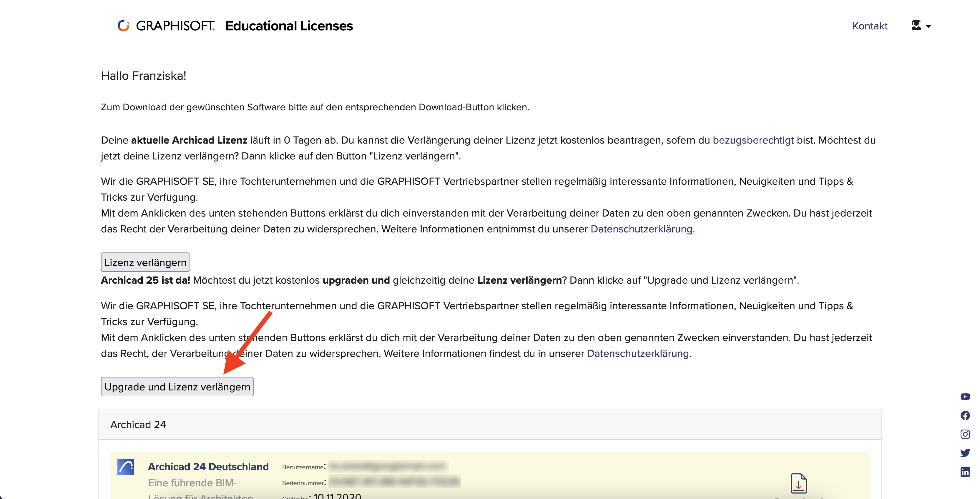980x499 pixels.
Task: Click the Archicad 24 download icon
Action: tap(798, 483)
